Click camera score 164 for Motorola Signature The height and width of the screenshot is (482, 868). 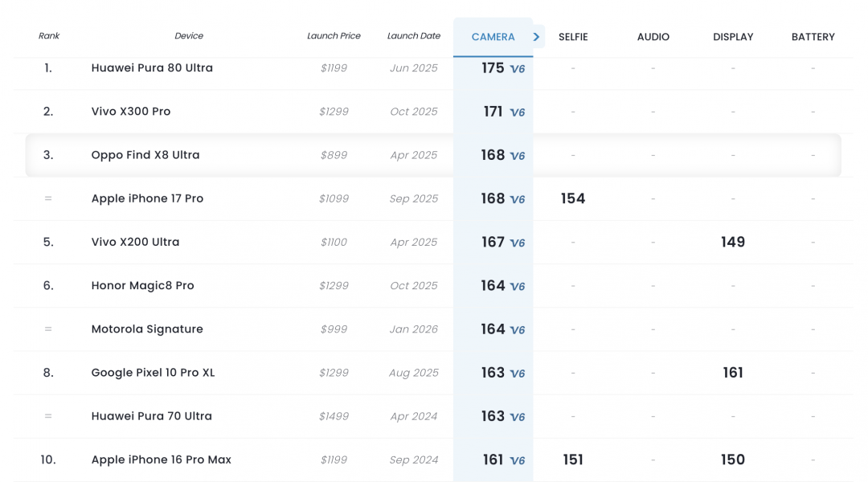click(x=493, y=329)
